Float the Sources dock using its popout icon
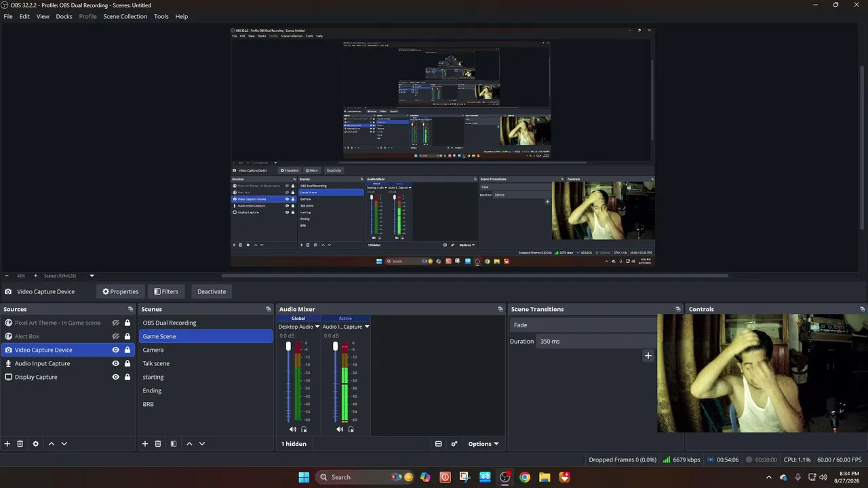 (131, 309)
